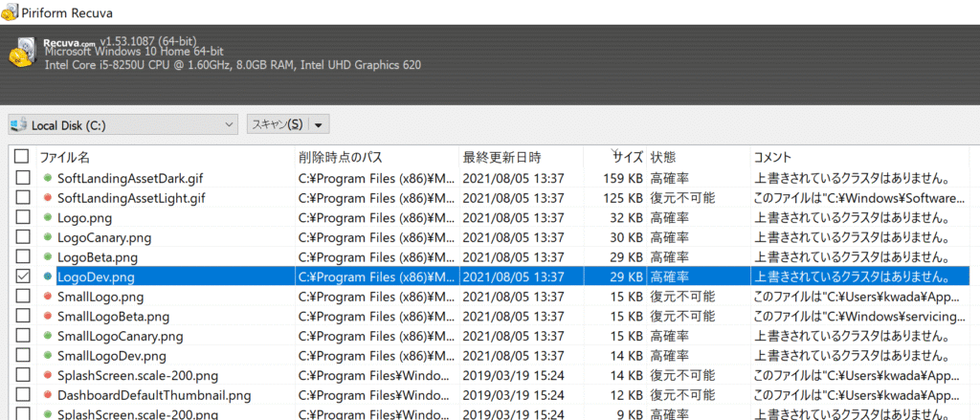
Task: Expand the arrow next to スキャン button
Action: coord(319,125)
